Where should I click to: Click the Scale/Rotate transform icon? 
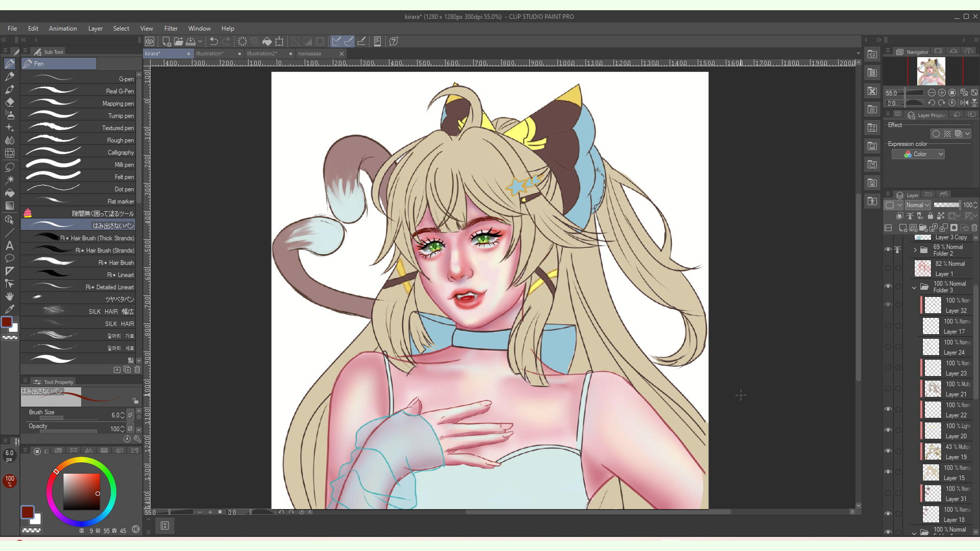coord(279,41)
